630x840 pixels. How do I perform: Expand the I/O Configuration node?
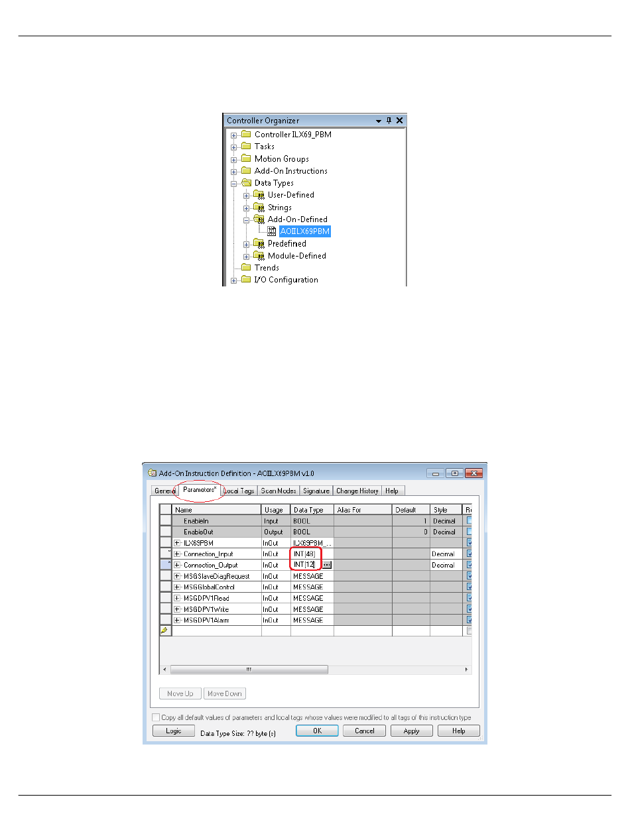[234, 280]
